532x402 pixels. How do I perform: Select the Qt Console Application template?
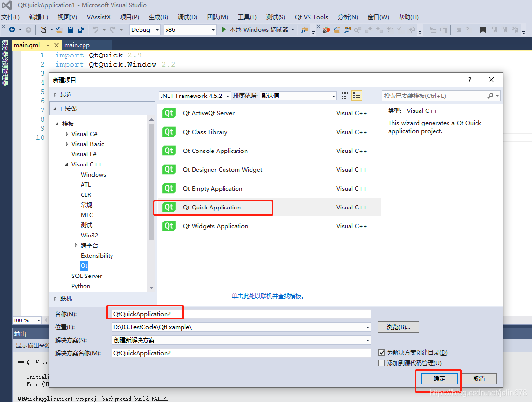[269, 151]
